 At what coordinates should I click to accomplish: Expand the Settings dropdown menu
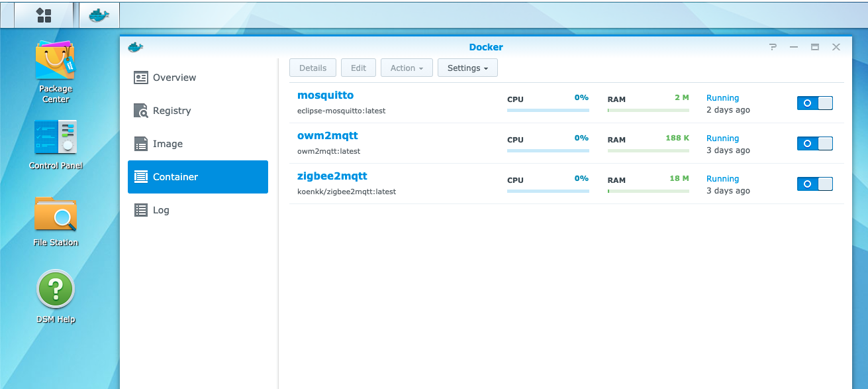pos(467,68)
